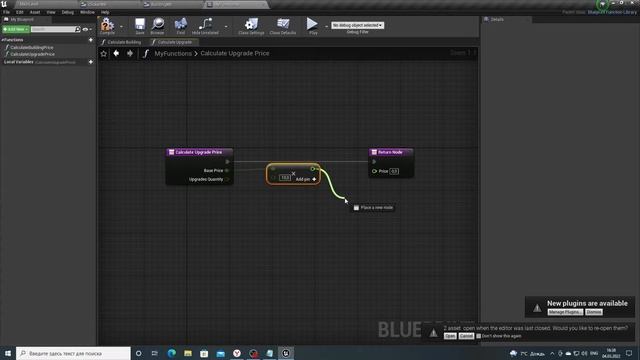The image size is (640, 360).
Task: Open the File menu
Action: tap(7, 12)
